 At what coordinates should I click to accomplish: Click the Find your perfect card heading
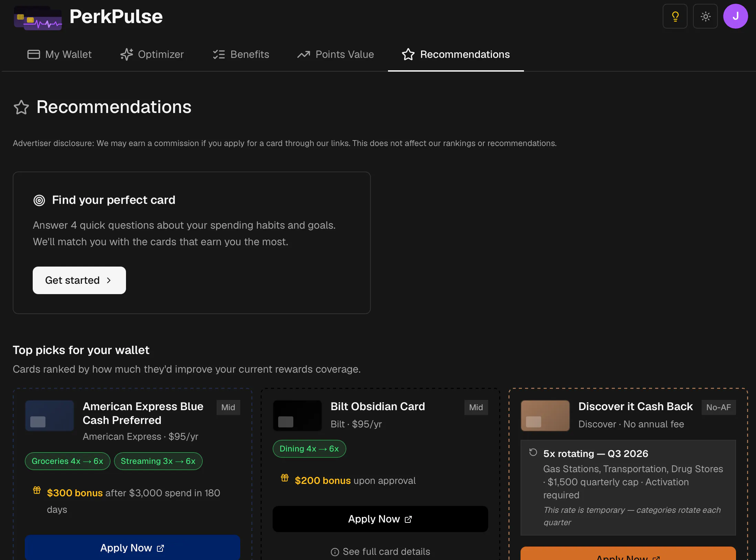point(114,200)
